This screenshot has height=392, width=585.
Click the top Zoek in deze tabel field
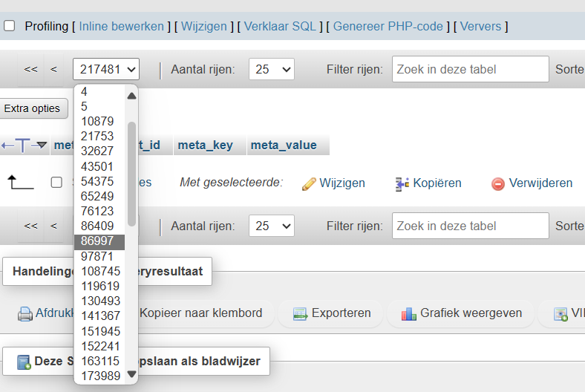coord(470,69)
